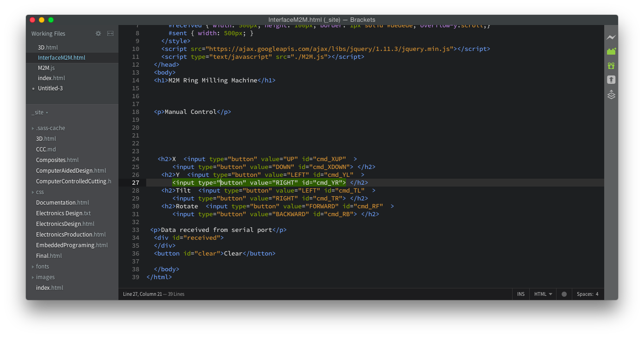
Task: Click the 'M2M Ring Milling Machine' heading text
Action: [213, 80]
